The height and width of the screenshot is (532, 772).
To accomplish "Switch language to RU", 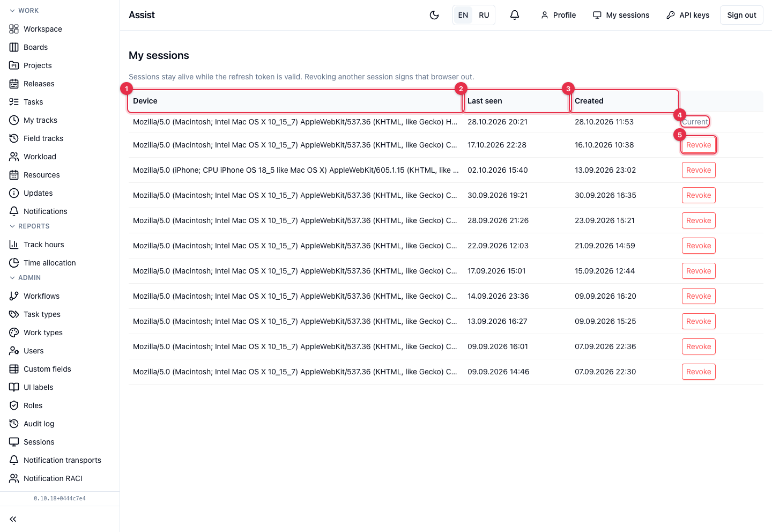I will [x=484, y=15].
